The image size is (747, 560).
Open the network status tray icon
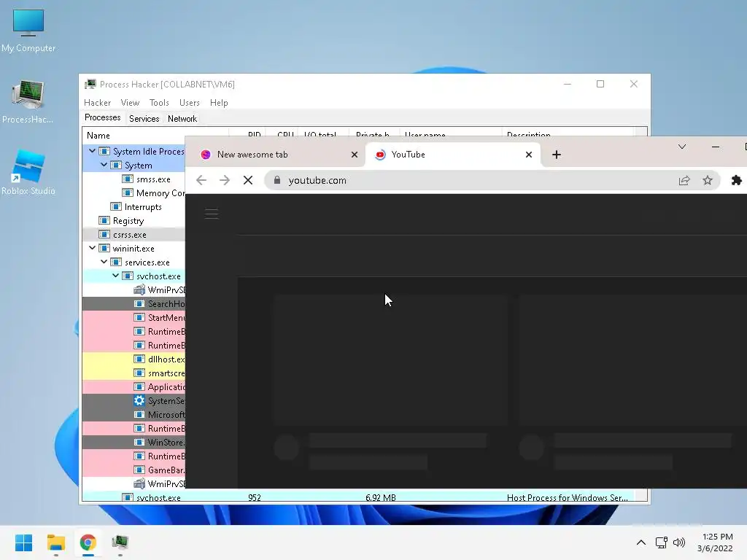[661, 542]
